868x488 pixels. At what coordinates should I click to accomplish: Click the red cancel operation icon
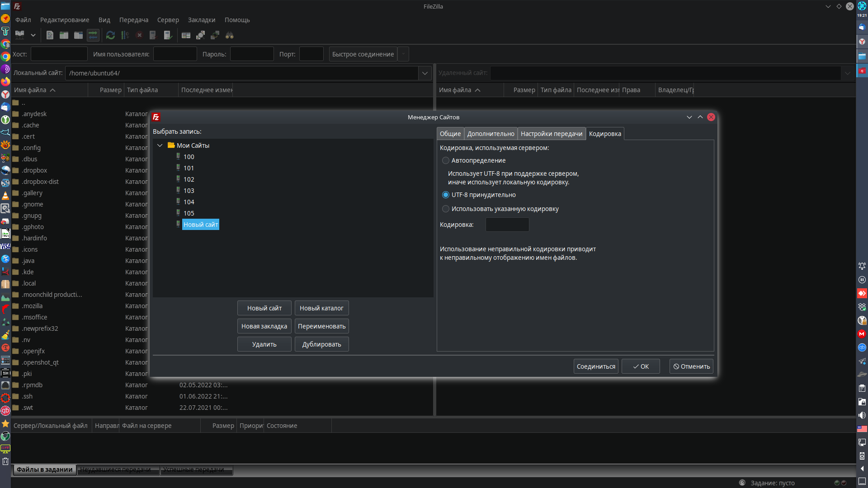pos(140,35)
